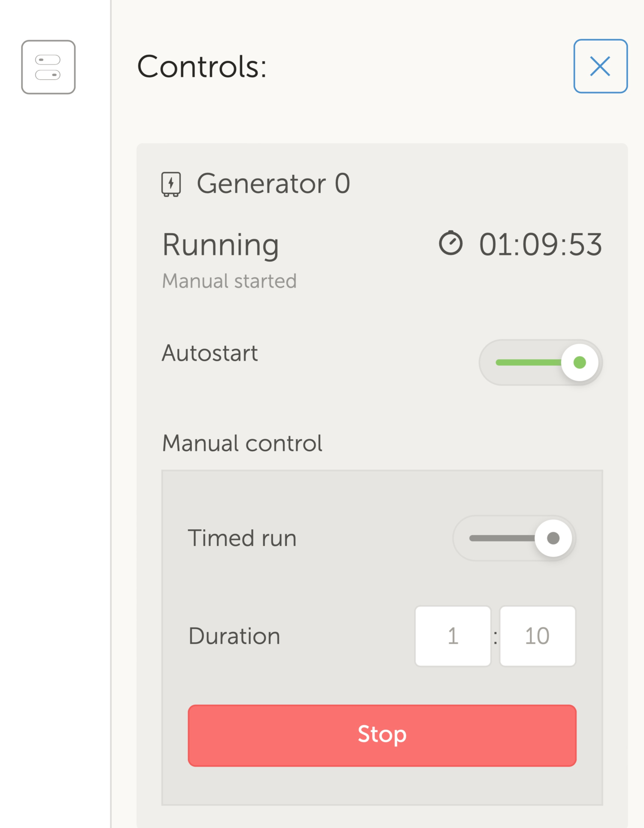Image resolution: width=644 pixels, height=828 pixels.
Task: Click the "Running" status text
Action: [x=221, y=245]
